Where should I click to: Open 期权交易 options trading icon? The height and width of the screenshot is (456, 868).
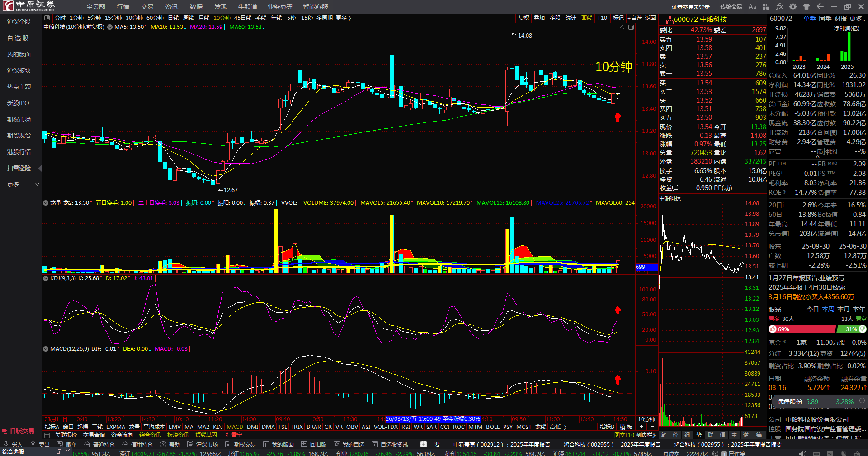point(228,444)
